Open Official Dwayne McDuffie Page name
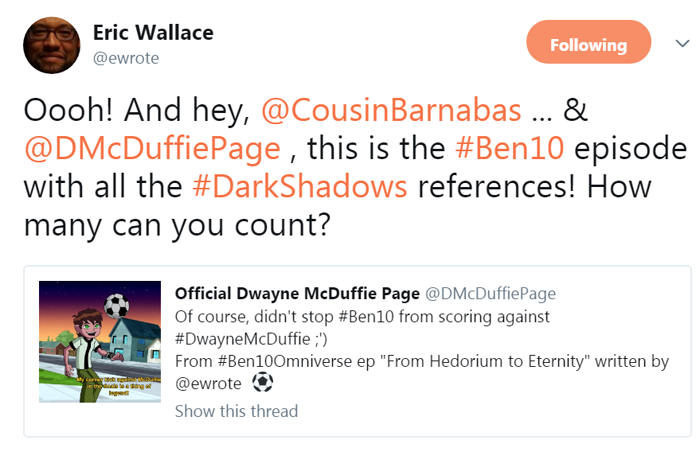The width and height of the screenshot is (700, 452). pos(297,293)
